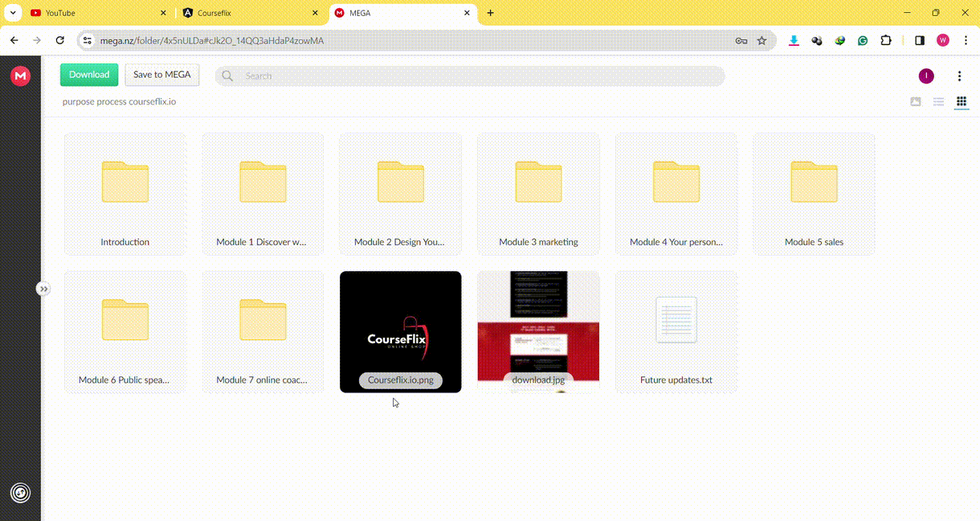
Task: Switch to list view mode
Action: tap(938, 102)
